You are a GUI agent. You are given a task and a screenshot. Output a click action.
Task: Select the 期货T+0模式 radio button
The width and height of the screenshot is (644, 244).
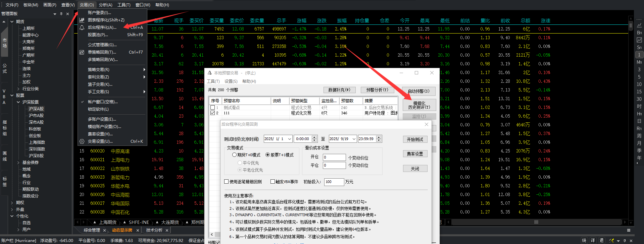[235, 155]
